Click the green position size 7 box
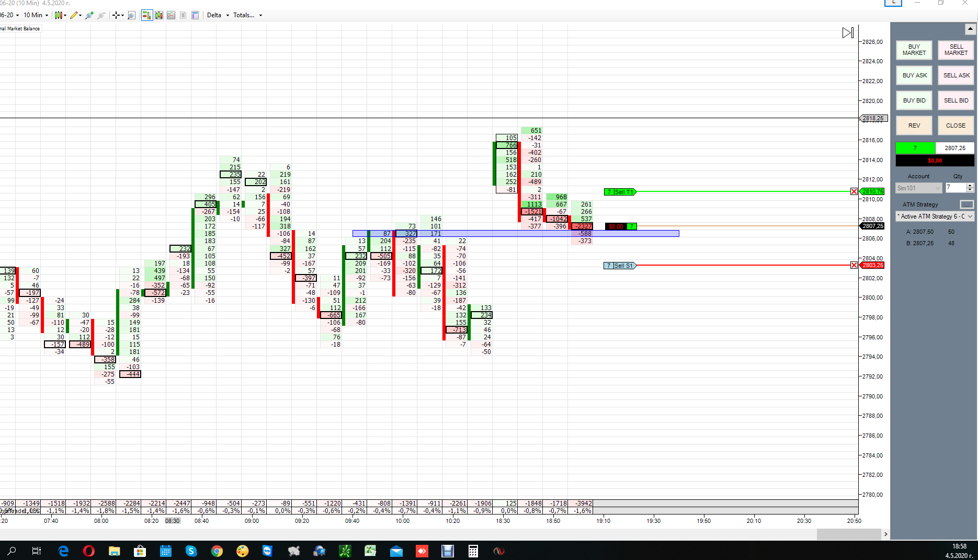Screen dimensions: 978x560 click(x=915, y=148)
